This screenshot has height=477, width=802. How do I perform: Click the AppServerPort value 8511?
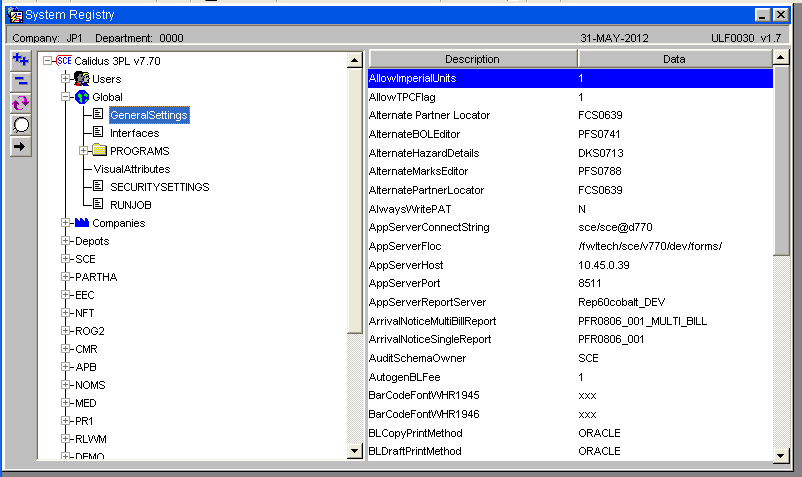pyautogui.click(x=589, y=283)
